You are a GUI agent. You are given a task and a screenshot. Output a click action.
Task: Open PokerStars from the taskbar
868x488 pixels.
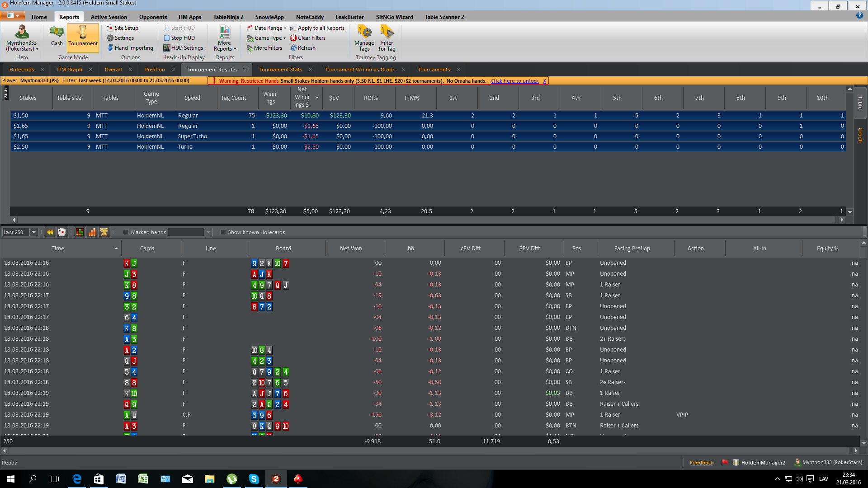coord(298,479)
